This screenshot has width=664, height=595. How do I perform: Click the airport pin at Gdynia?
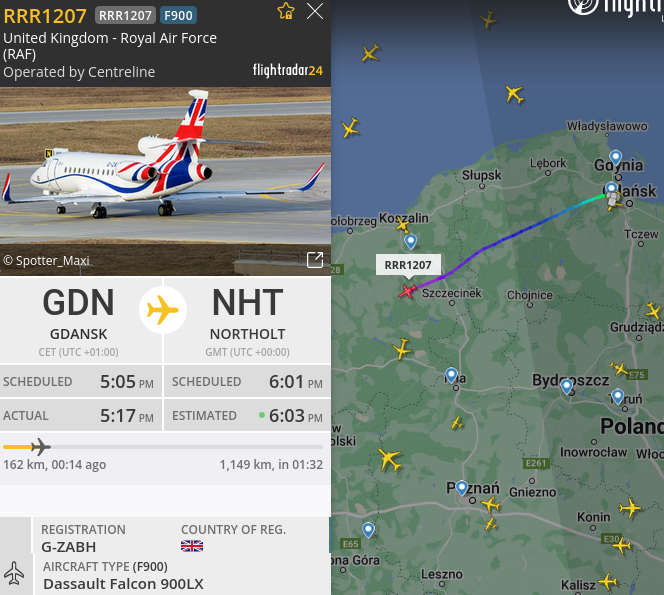coord(615,158)
